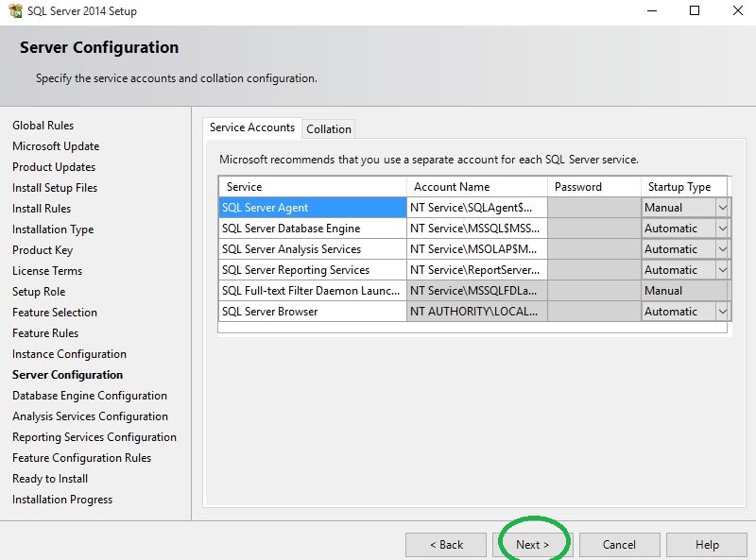Click License Terms step

click(x=47, y=271)
